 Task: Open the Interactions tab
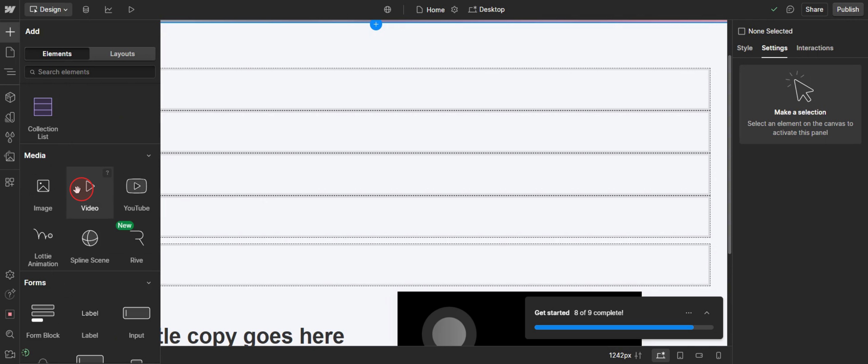(x=815, y=48)
